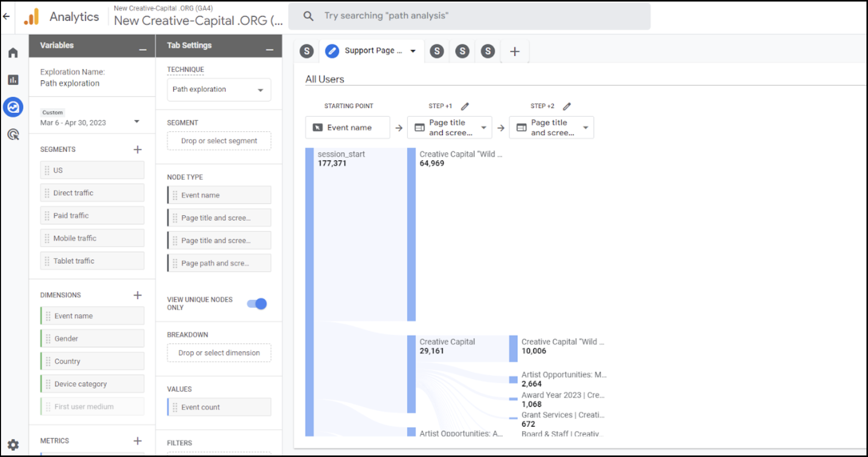Select the Mobile traffic segment

(92, 238)
